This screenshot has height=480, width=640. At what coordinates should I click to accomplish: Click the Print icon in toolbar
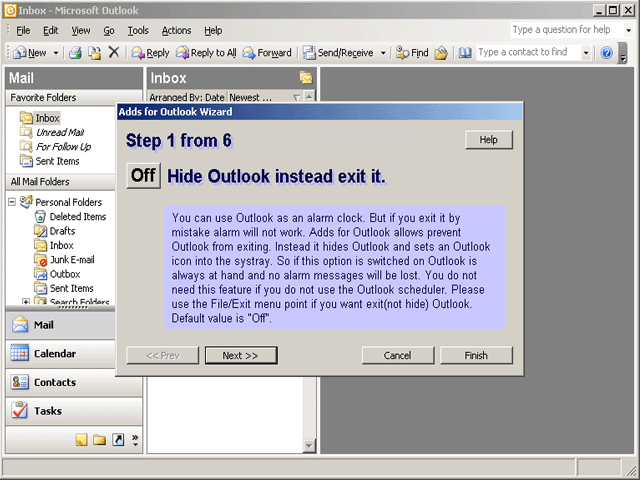[x=75, y=53]
